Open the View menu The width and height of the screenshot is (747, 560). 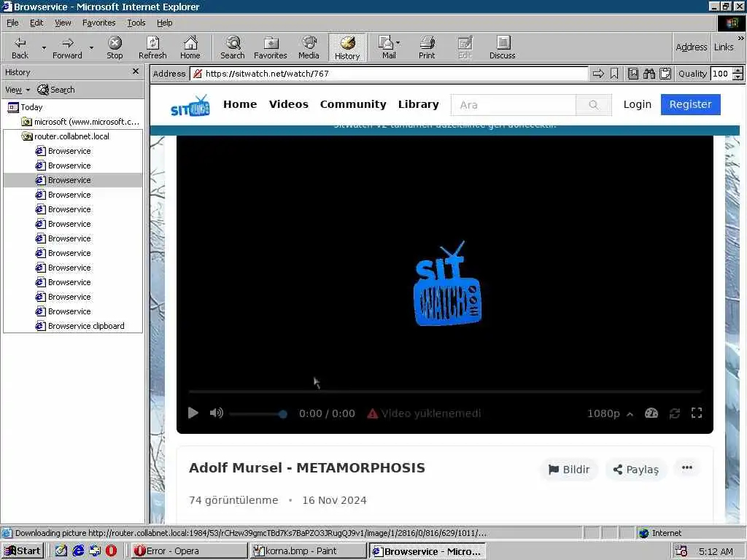63,23
